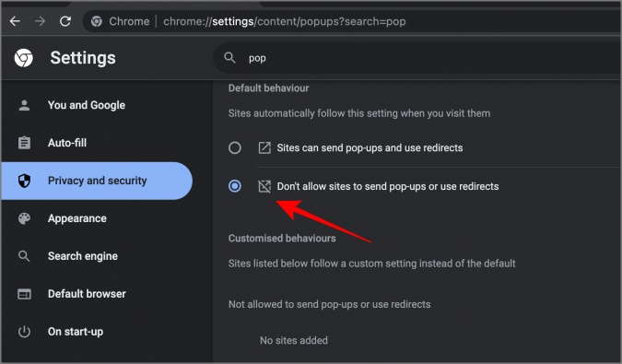622x364 pixels.
Task: Click 'Sites automatically follow this setting' description
Action: pyautogui.click(x=359, y=113)
